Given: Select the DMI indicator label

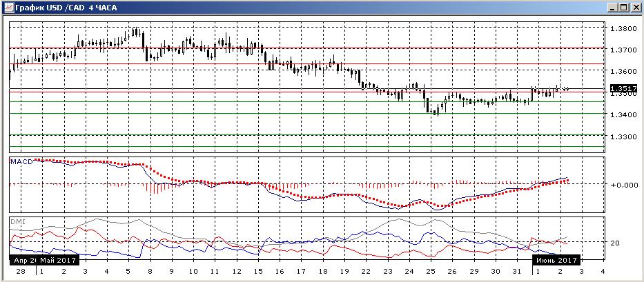Looking at the screenshot, I should pyautogui.click(x=16, y=221).
